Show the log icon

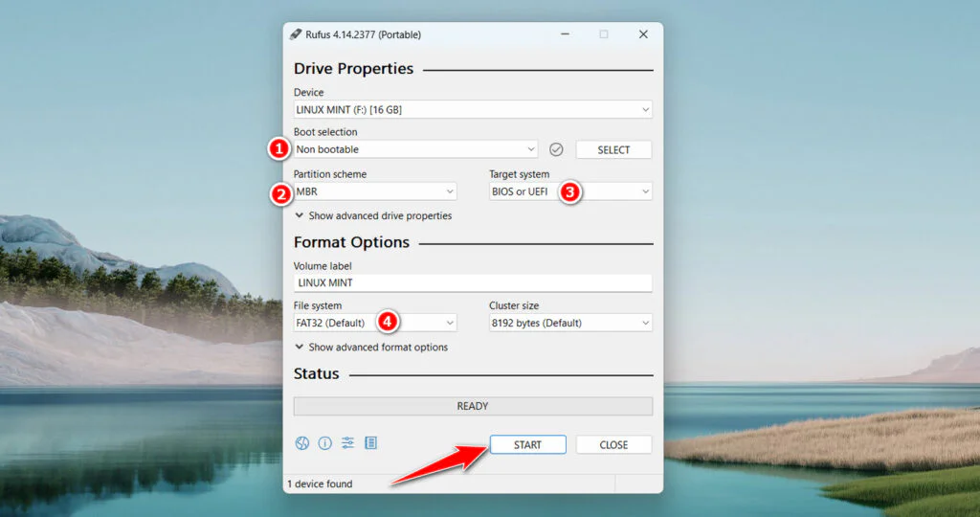(370, 443)
